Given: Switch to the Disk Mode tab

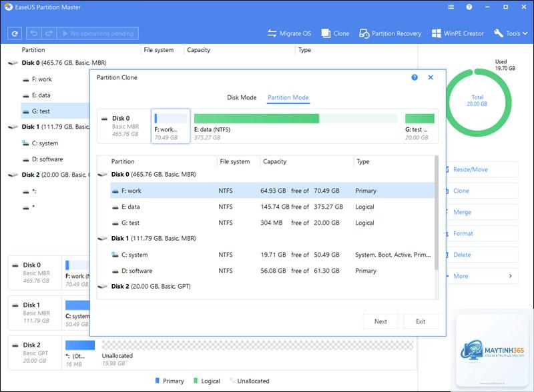Looking at the screenshot, I should click(x=242, y=97).
